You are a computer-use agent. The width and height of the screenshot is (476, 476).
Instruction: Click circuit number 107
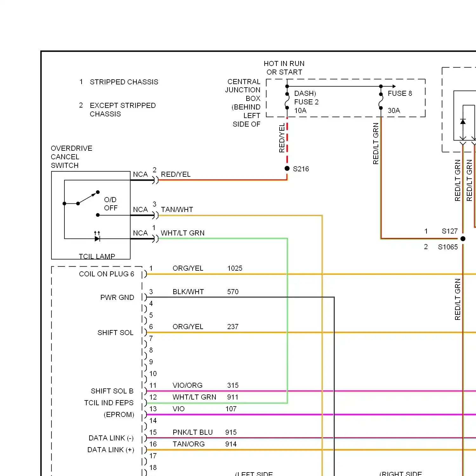tap(231, 409)
